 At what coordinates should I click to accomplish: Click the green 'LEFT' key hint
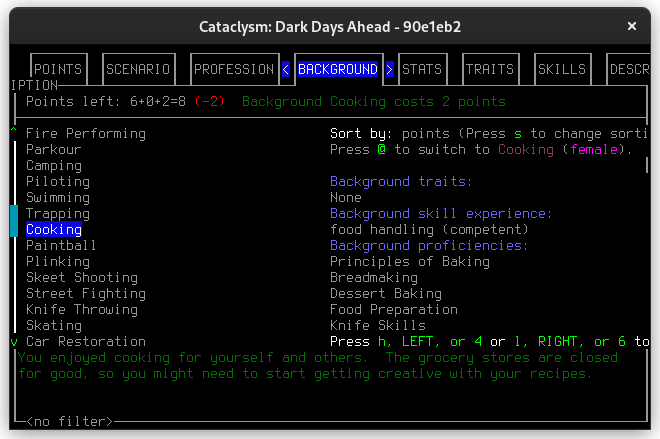click(418, 342)
